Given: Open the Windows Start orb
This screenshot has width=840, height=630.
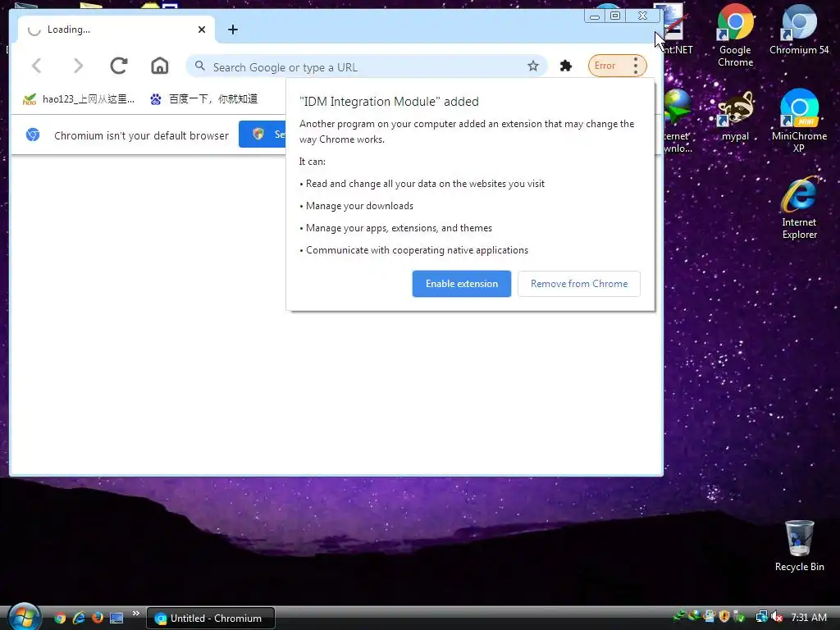Looking at the screenshot, I should point(25,617).
